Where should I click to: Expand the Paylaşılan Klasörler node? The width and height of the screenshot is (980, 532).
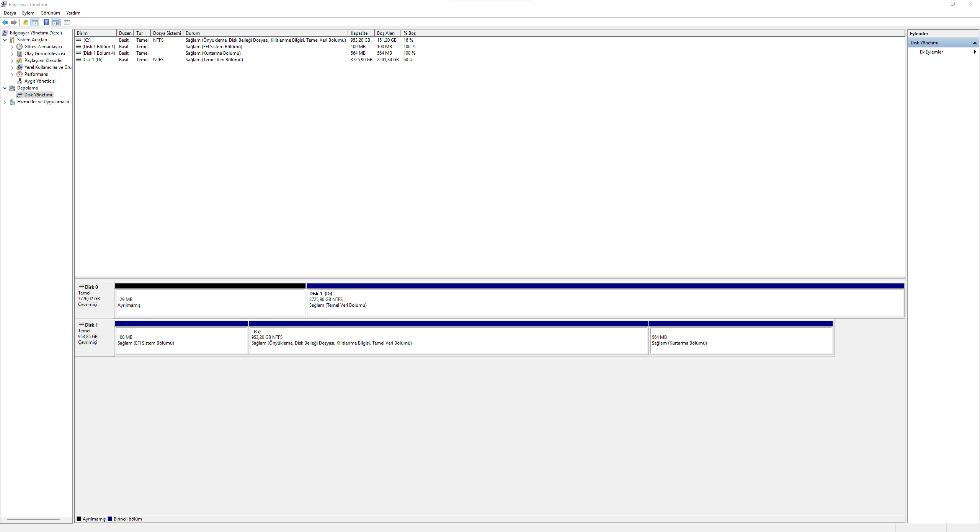click(x=12, y=61)
